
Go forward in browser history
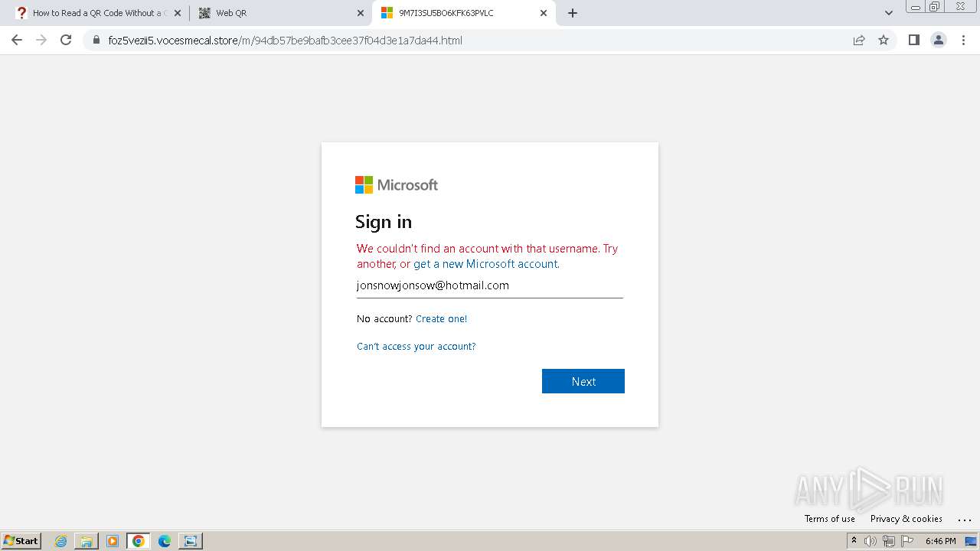[x=41, y=40]
